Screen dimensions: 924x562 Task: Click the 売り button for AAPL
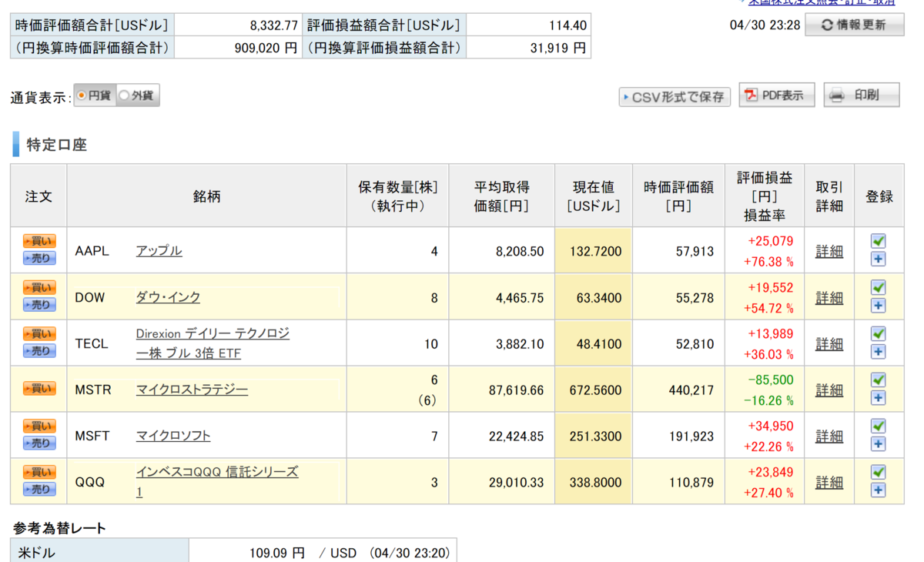pos(39,259)
